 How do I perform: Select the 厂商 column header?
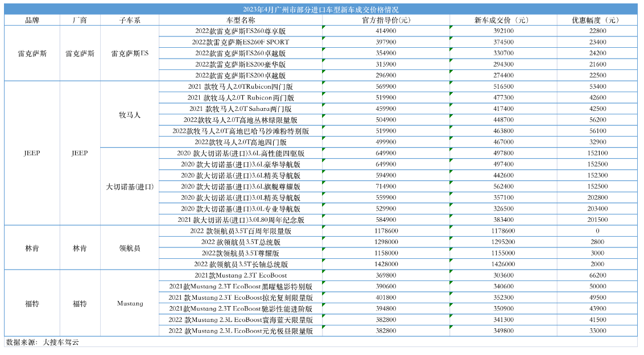(80, 20)
